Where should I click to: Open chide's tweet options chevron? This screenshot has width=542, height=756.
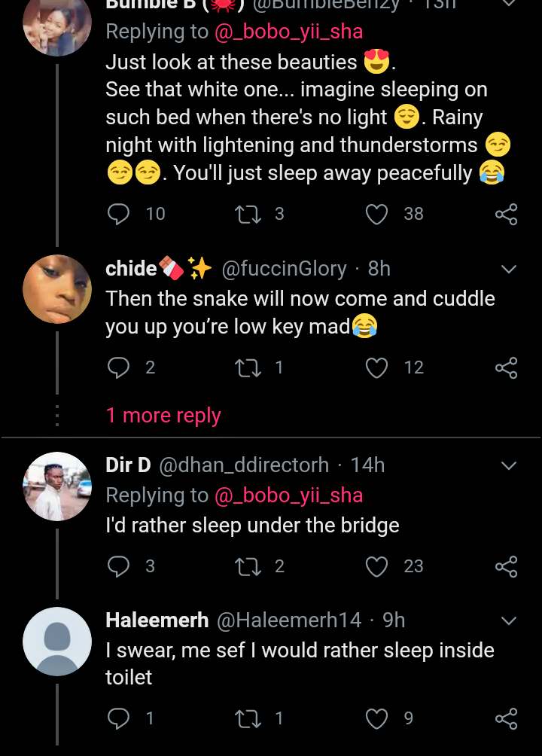pyautogui.click(x=509, y=270)
